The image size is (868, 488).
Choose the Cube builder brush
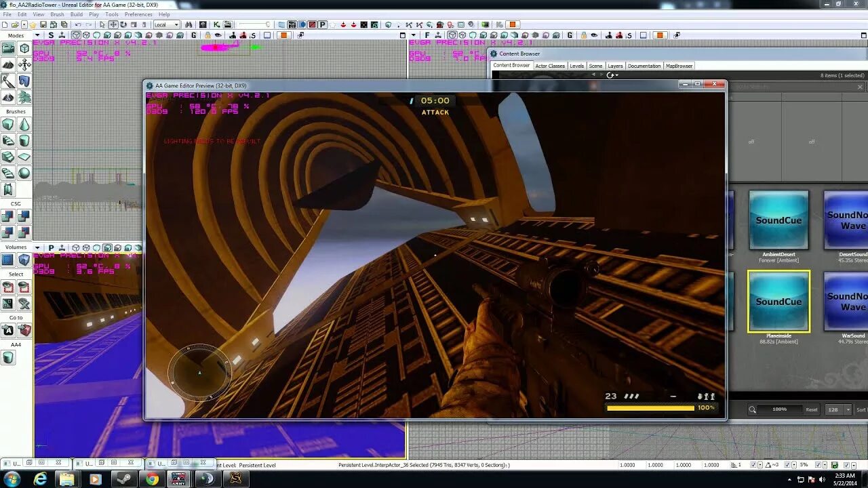(8, 125)
